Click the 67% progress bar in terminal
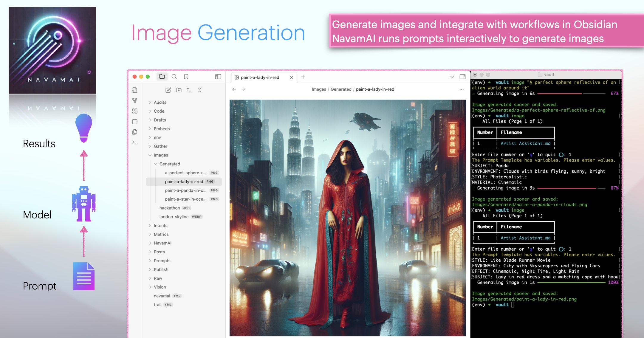 [x=571, y=94]
